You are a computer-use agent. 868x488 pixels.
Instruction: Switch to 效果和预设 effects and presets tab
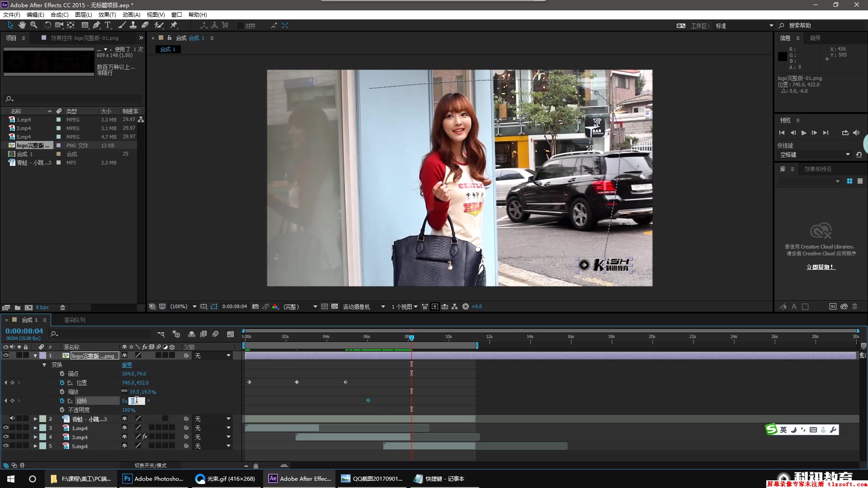point(818,169)
